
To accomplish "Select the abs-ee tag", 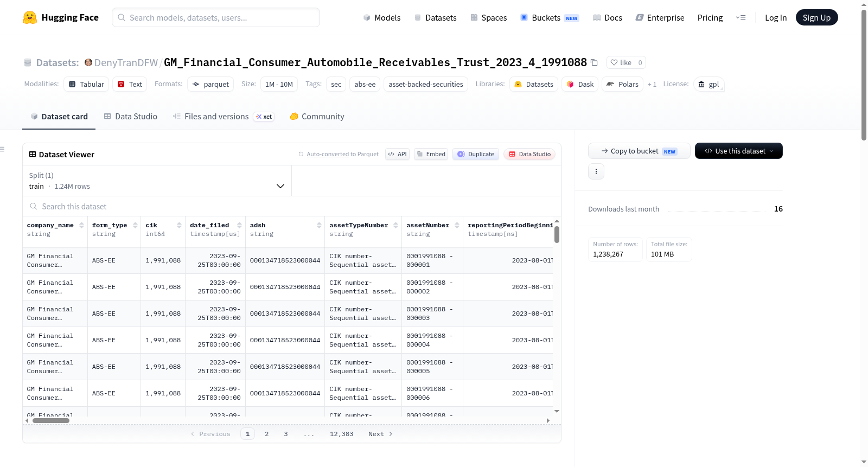I will click(365, 84).
